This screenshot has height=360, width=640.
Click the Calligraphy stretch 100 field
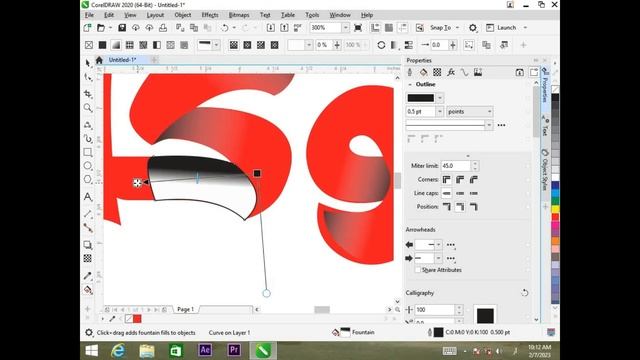pos(435,310)
